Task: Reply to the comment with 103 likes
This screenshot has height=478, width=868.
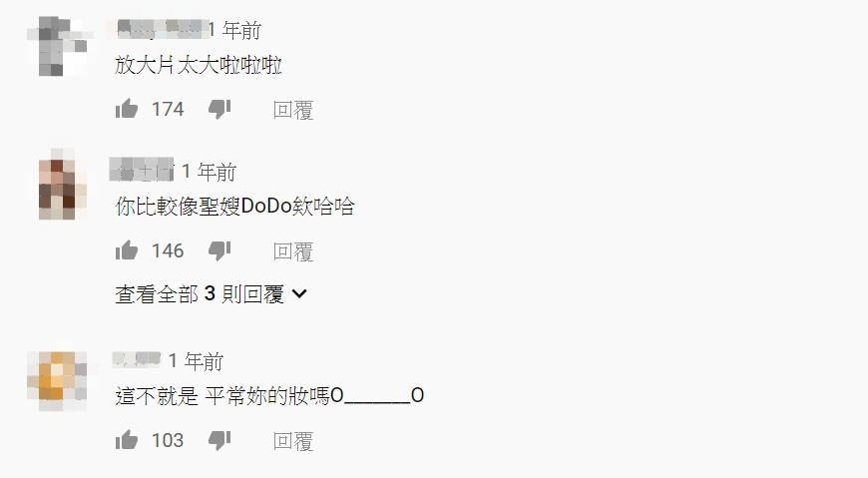Action: tap(293, 441)
